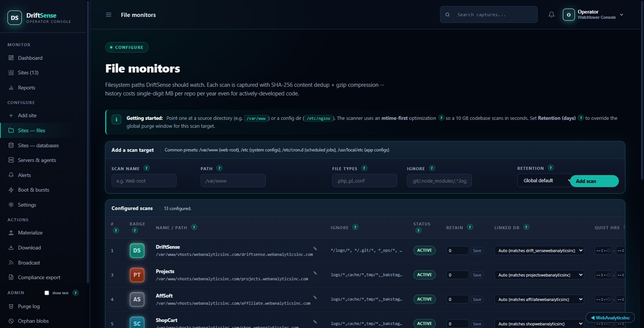Click the help icon beside show test
The image size is (644, 328).
[x=75, y=293]
